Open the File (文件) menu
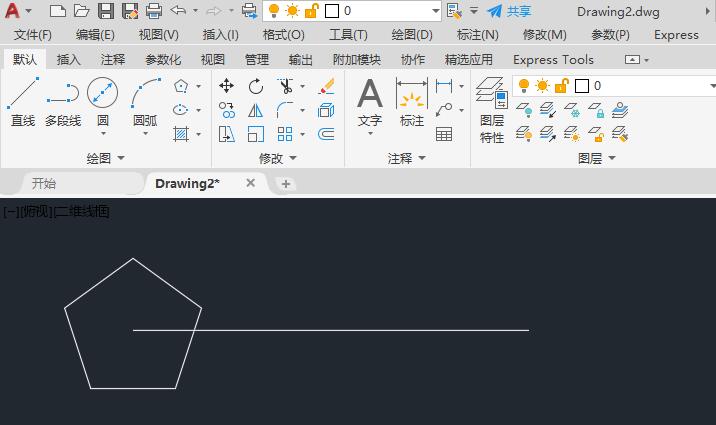This screenshot has width=716, height=425. pyautogui.click(x=32, y=35)
